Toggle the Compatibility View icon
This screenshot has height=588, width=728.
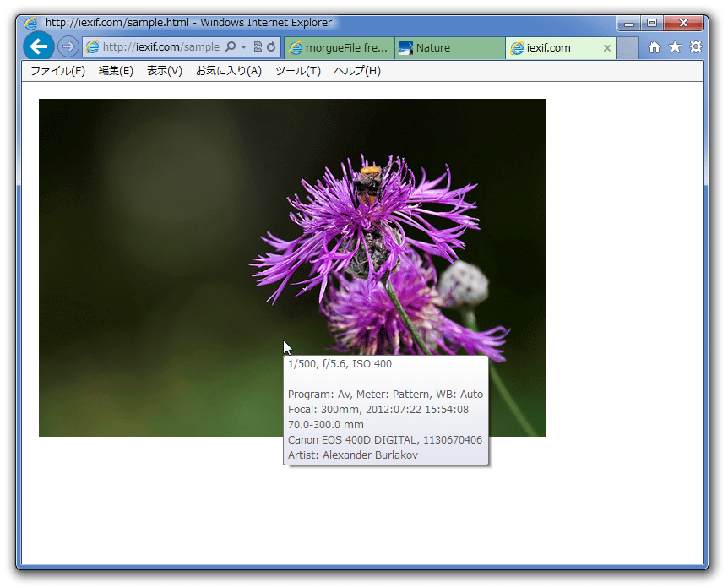[x=258, y=47]
